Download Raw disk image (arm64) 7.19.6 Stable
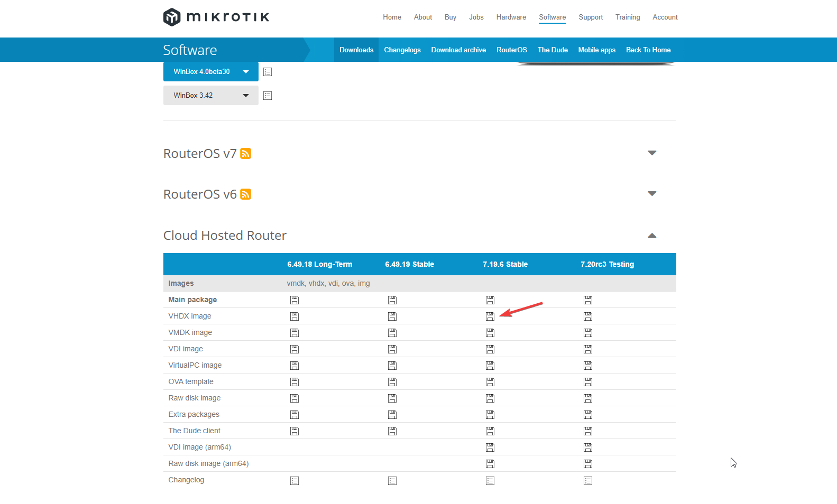 (490, 464)
